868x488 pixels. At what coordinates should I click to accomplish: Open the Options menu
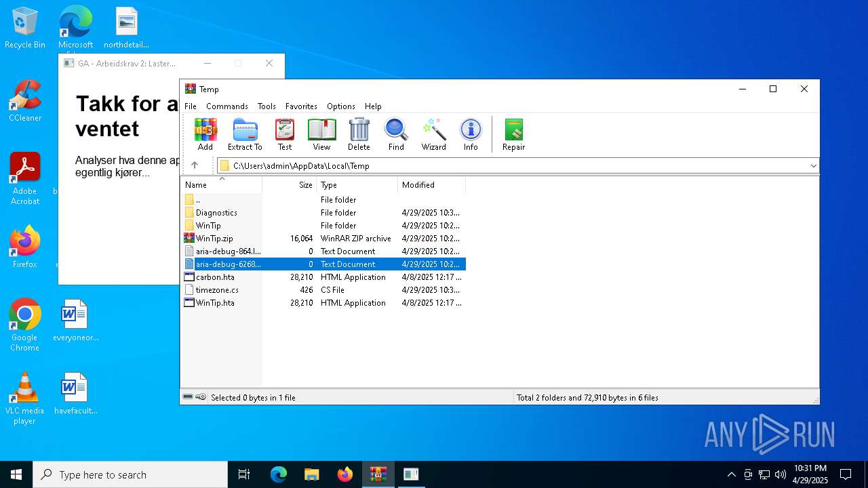click(341, 106)
